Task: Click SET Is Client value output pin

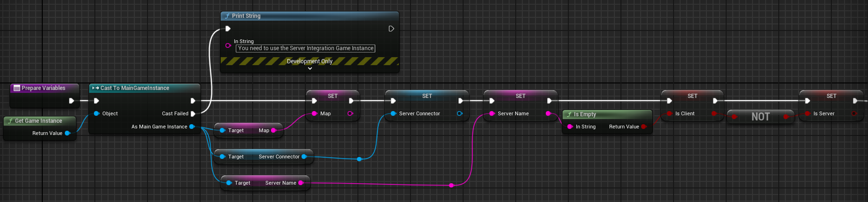Action: pyautogui.click(x=714, y=113)
